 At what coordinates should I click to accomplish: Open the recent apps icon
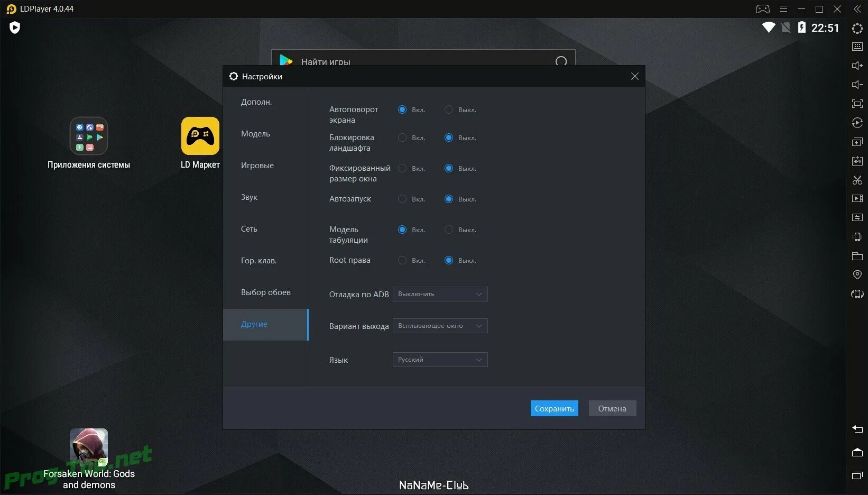click(857, 475)
